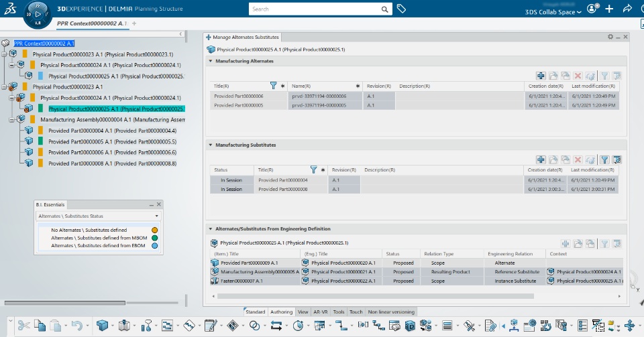
Task: Click horizontal scrollbar beneath the tree panel
Action: [65, 303]
